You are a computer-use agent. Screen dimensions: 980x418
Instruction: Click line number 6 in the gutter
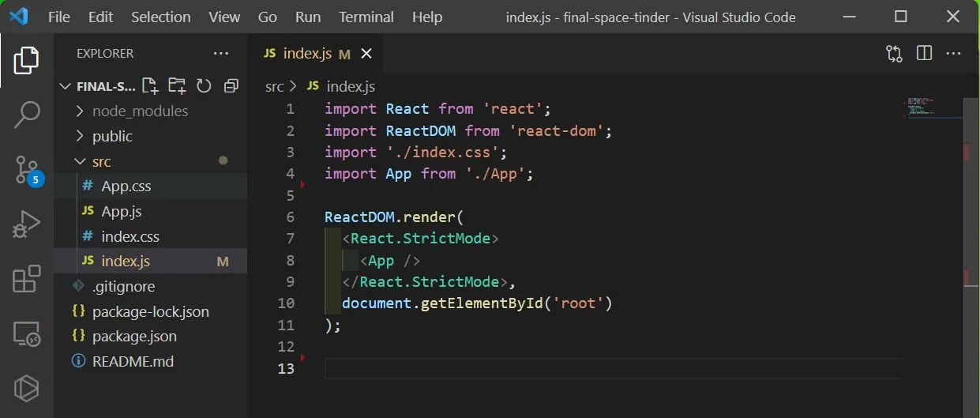[x=290, y=217]
